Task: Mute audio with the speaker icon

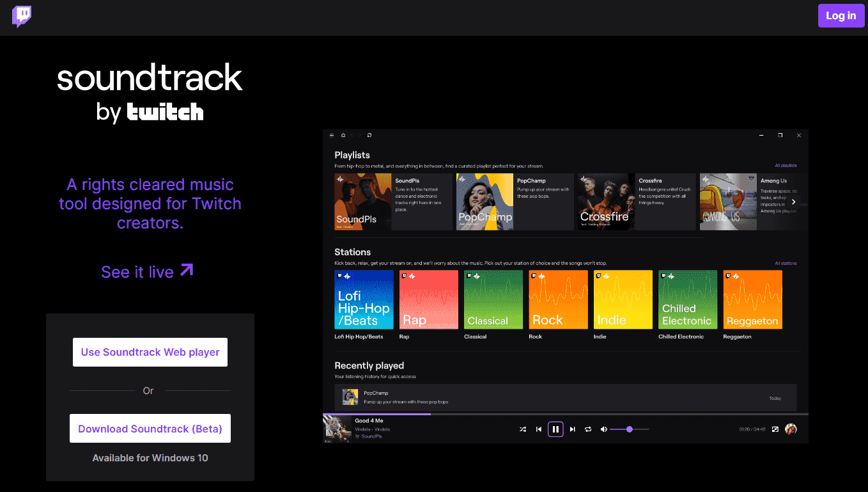Action: [604, 429]
